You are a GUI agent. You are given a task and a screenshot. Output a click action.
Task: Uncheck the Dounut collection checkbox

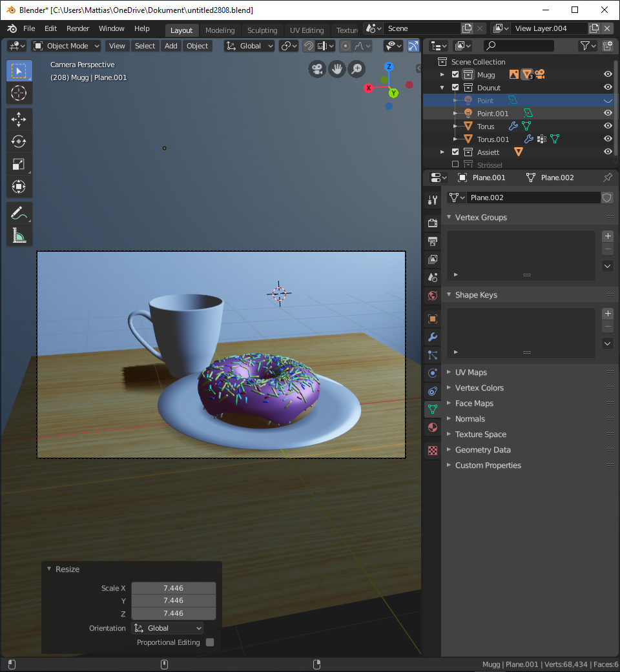coord(455,88)
